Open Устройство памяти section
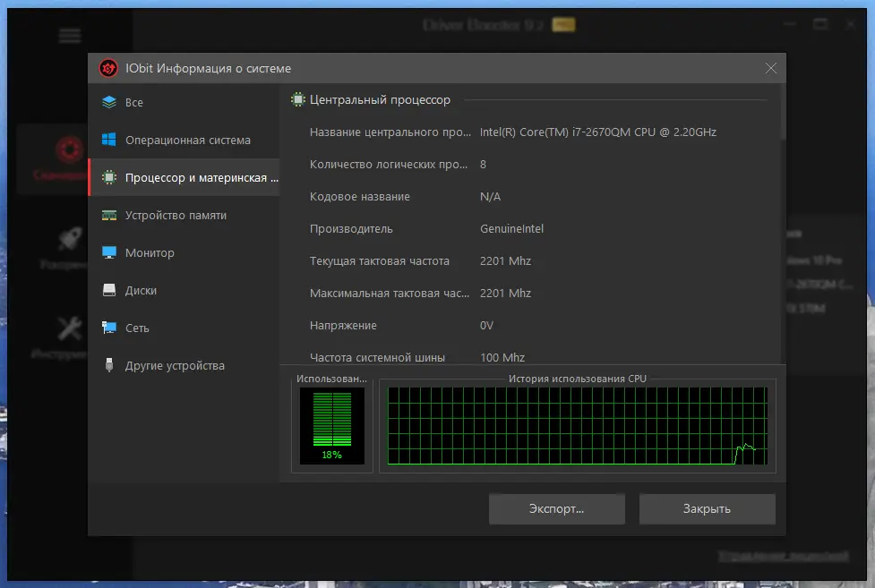Screen dimensions: 875x588 point(184,216)
